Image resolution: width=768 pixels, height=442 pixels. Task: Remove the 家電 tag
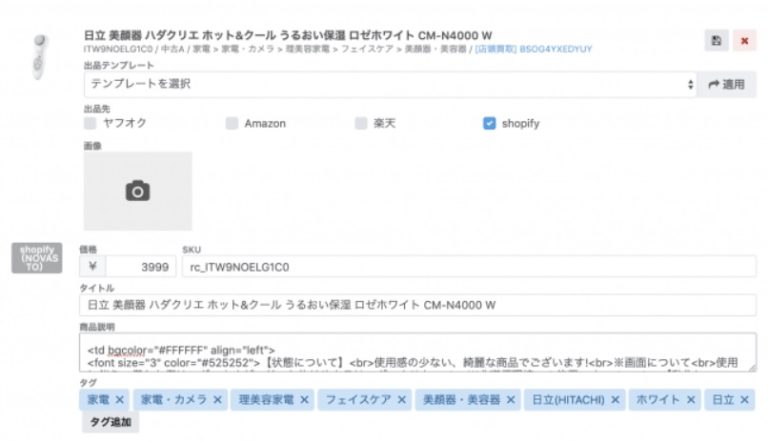tap(120, 400)
